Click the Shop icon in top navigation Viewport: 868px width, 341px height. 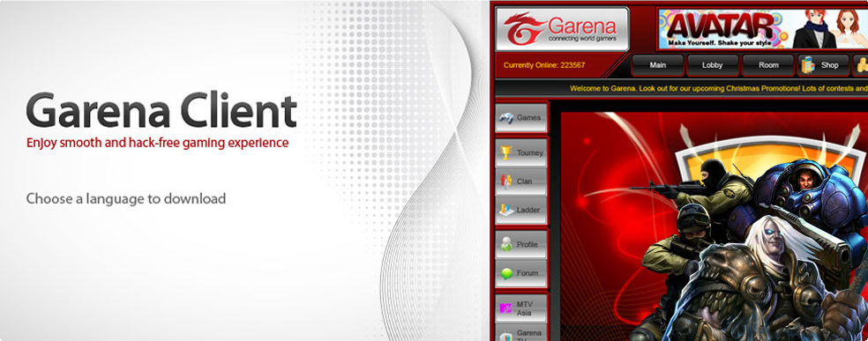pos(808,65)
